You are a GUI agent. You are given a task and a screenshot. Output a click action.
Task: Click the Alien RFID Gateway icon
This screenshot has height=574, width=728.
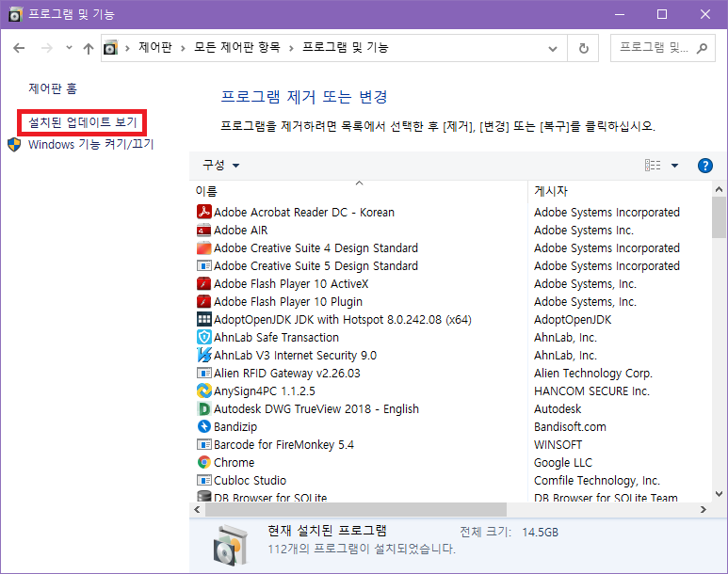coord(203,373)
